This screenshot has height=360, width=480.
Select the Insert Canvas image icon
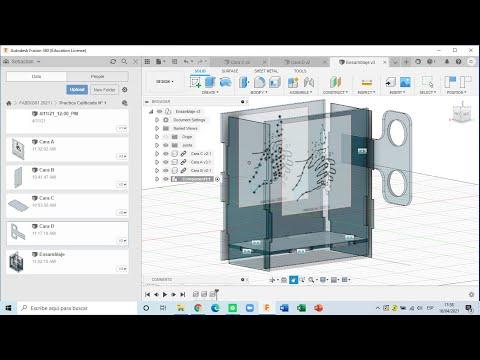[405, 82]
